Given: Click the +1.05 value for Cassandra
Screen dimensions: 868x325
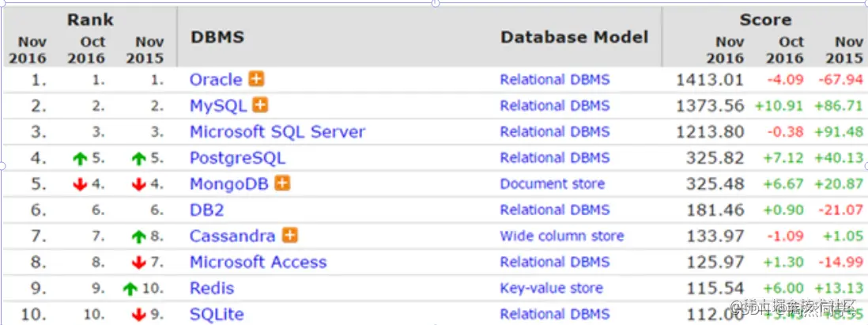Looking at the screenshot, I should pos(843,236).
